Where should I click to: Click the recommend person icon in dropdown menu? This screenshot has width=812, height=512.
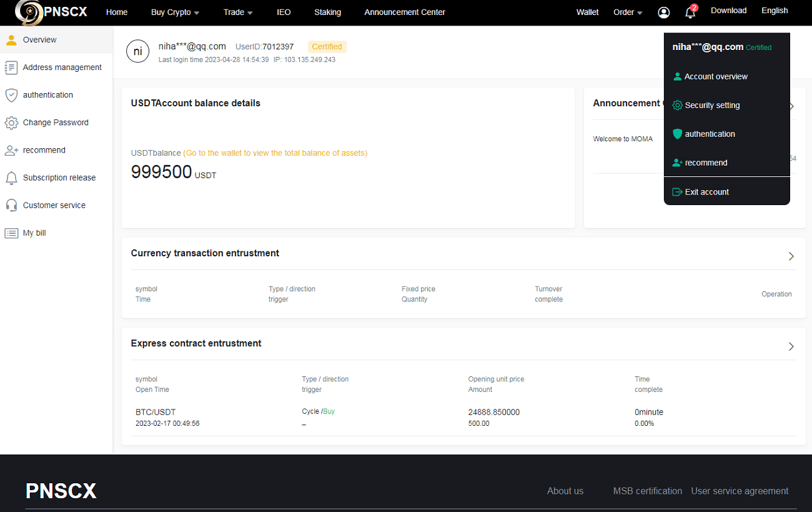click(677, 163)
